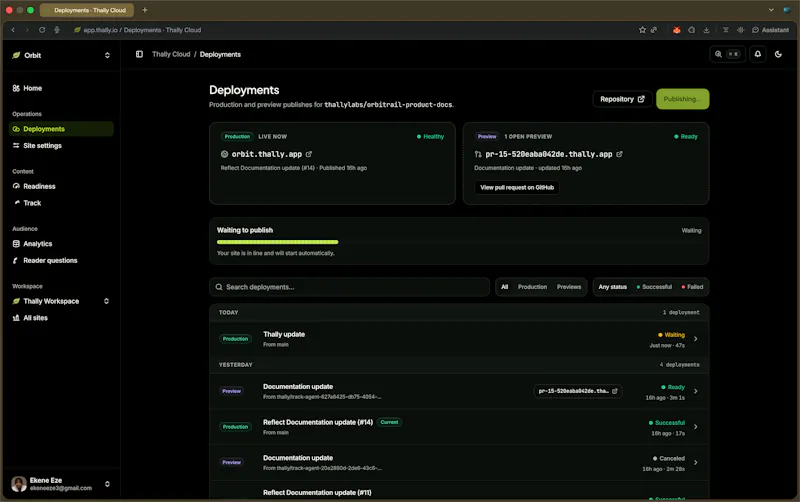Go forward in the browser
Image resolution: width=800 pixels, height=502 pixels.
[28, 30]
